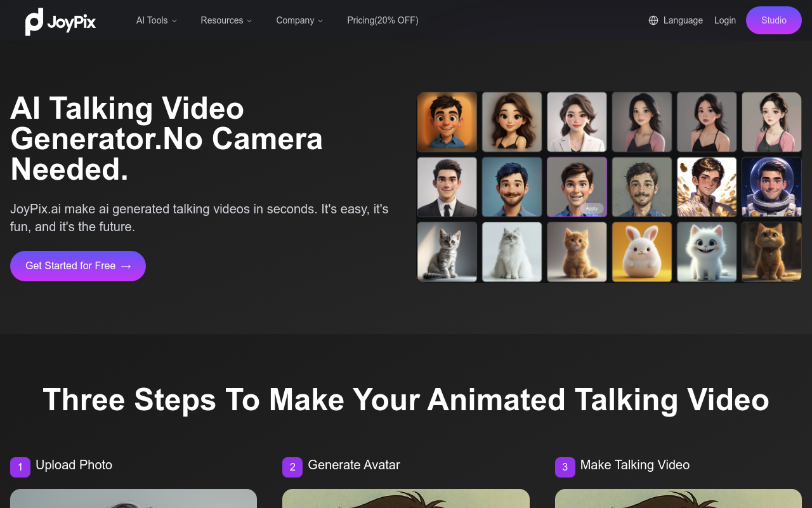Click the AI Talking Video Generator headline
This screenshot has width=812, height=508.
click(x=167, y=139)
